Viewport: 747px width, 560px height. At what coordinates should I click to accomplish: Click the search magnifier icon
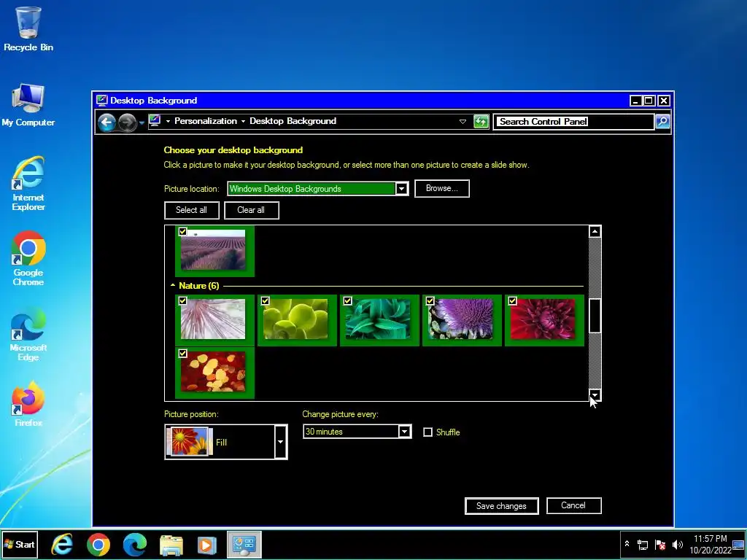(x=662, y=122)
